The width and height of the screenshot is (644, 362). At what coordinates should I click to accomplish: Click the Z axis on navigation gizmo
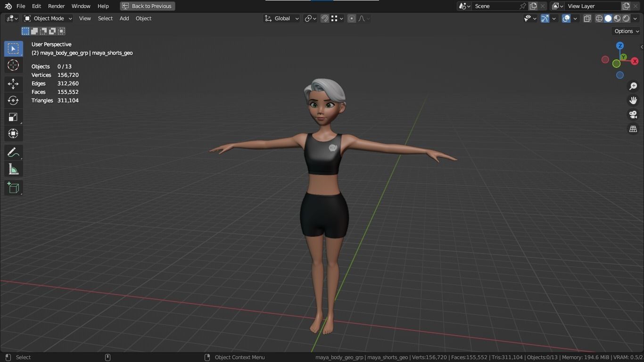pos(620,46)
